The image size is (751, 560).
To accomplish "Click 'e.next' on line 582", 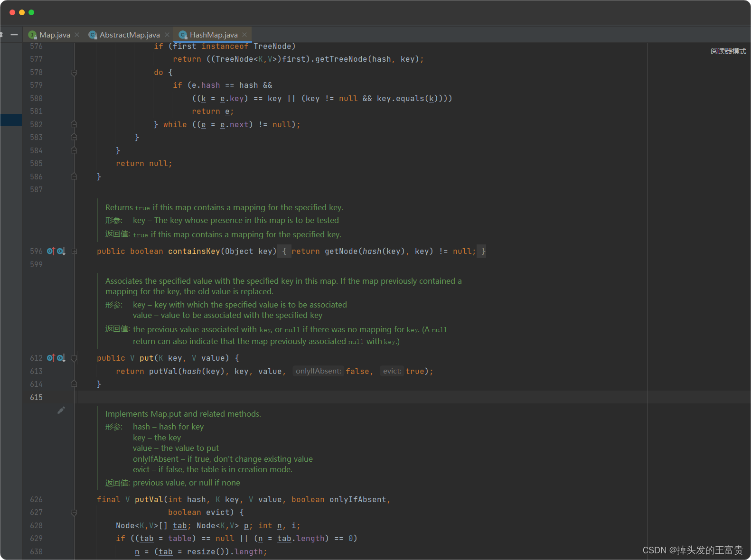I will point(235,124).
